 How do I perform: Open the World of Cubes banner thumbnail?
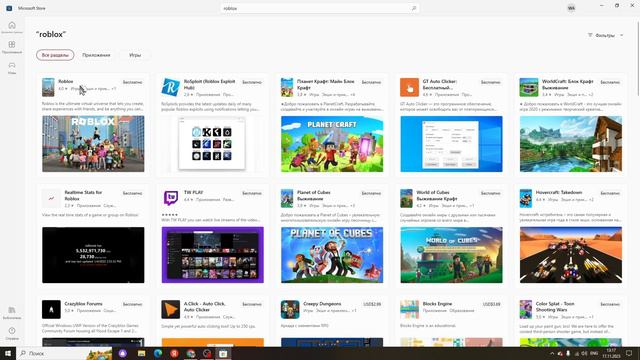point(451,255)
